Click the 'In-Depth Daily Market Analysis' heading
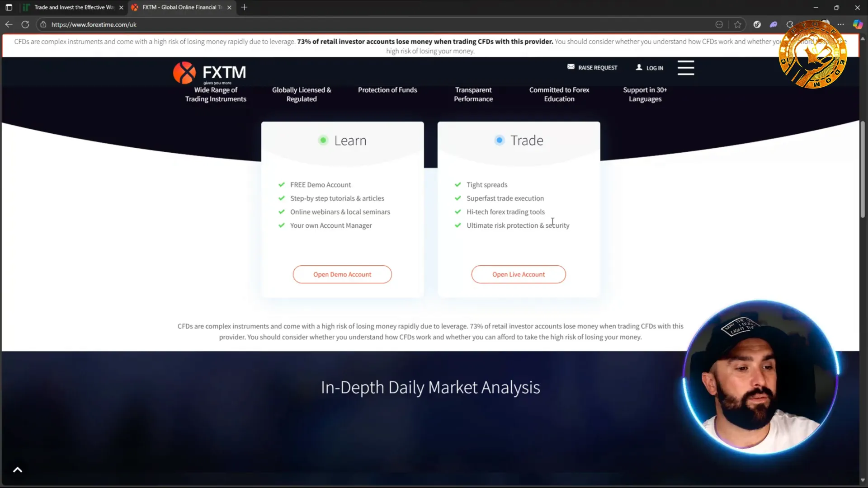Image resolution: width=868 pixels, height=488 pixels. [430, 388]
